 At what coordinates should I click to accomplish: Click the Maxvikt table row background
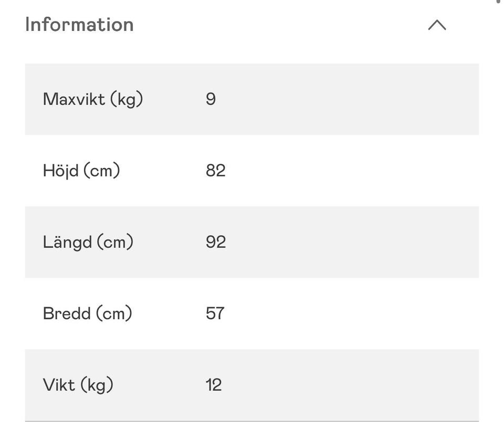pyautogui.click(x=252, y=99)
